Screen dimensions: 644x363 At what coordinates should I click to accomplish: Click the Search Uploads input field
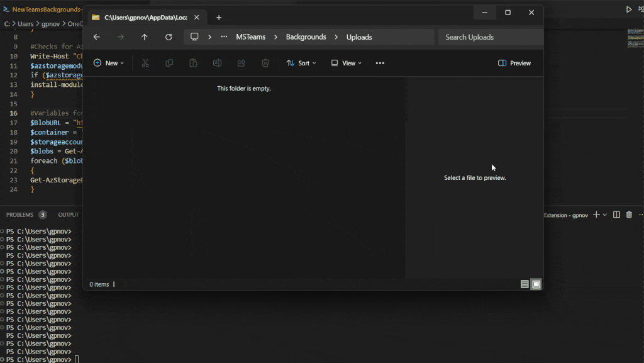pos(490,37)
